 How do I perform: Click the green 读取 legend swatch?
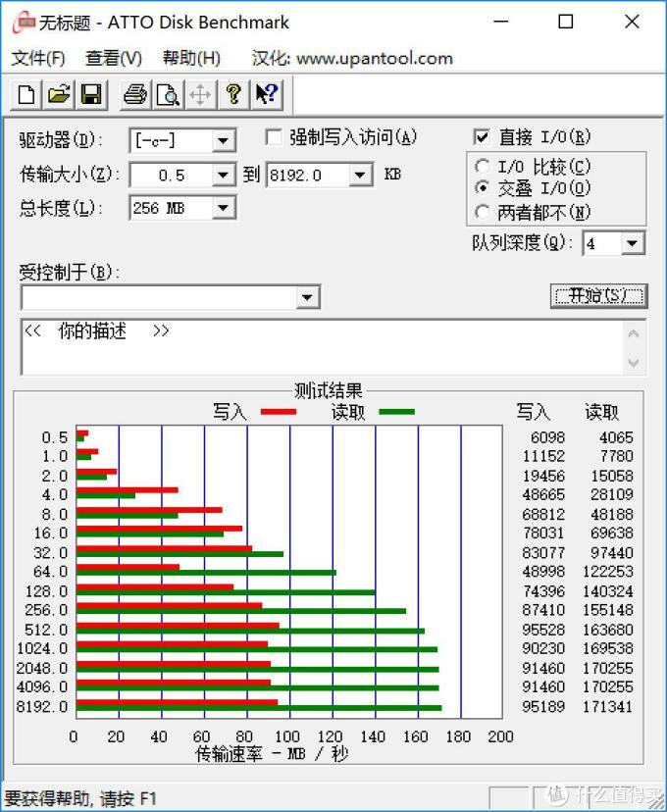396,412
